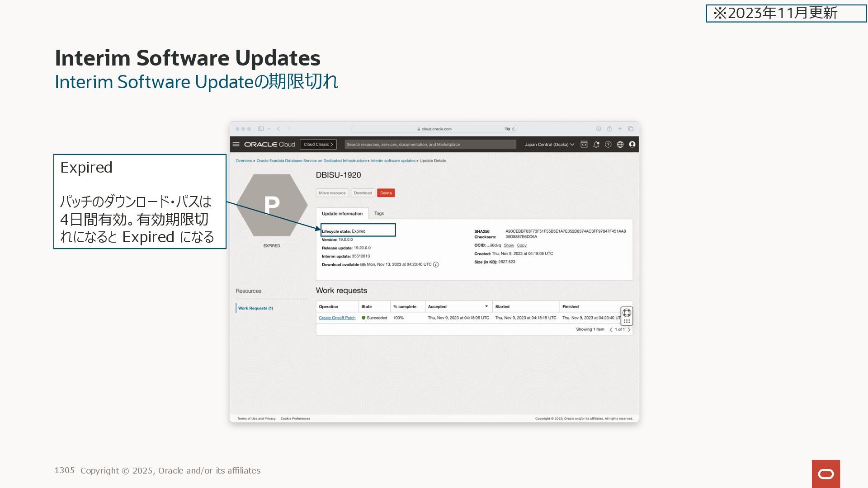Expand the browser sidebar chevron dropdown
The width and height of the screenshot is (868, 488).
click(x=269, y=129)
